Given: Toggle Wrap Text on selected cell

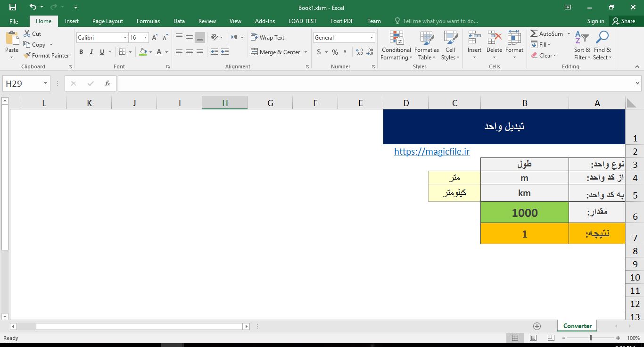Looking at the screenshot, I should (x=267, y=38).
